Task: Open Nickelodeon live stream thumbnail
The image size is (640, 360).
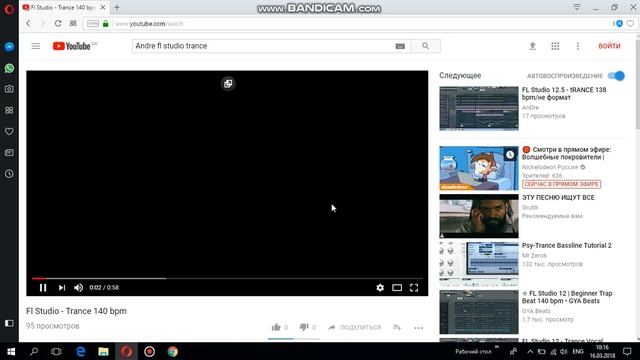Action: pyautogui.click(x=479, y=168)
